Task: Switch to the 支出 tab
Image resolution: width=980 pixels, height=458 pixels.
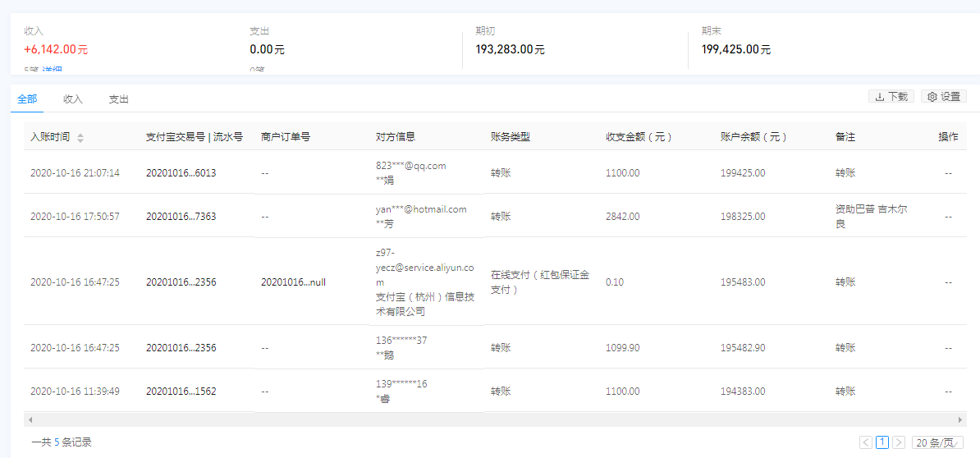Action: tap(119, 99)
